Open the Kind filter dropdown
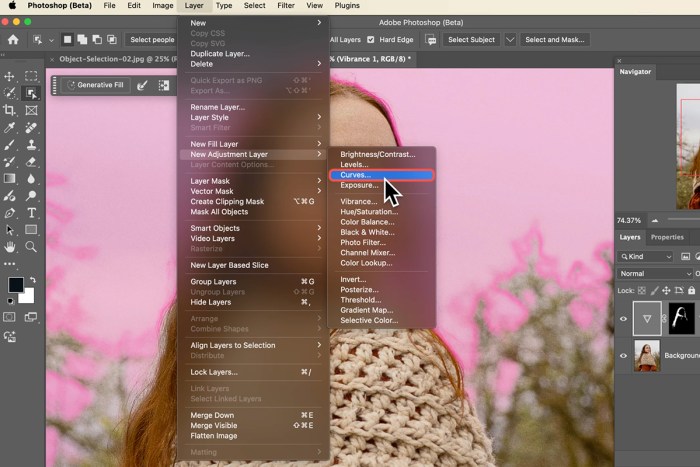The height and width of the screenshot is (467, 700). click(645, 256)
